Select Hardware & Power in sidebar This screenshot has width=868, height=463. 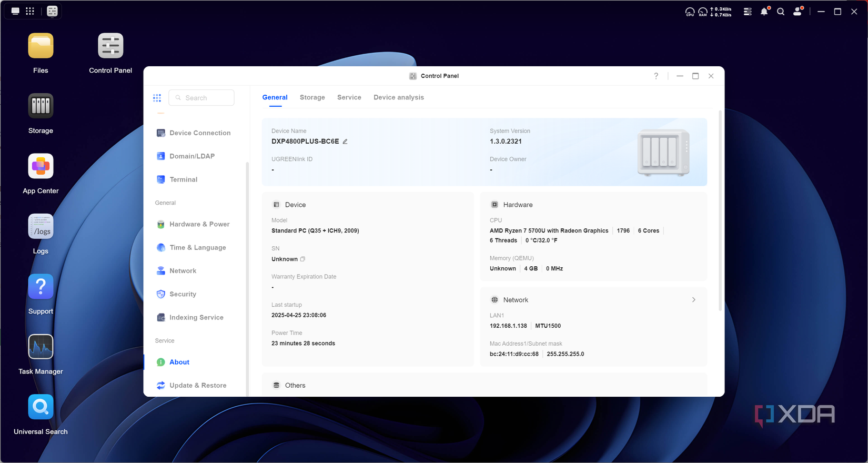[x=195, y=224]
